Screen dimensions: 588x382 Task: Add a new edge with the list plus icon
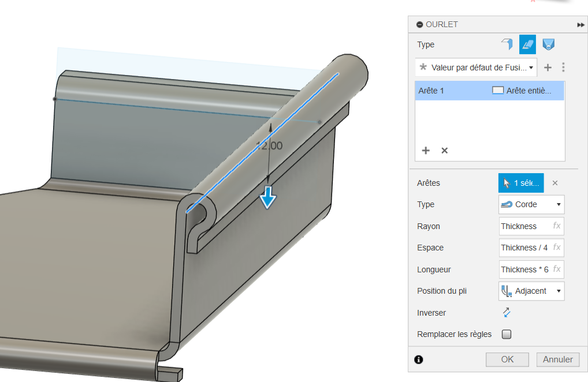[426, 151]
